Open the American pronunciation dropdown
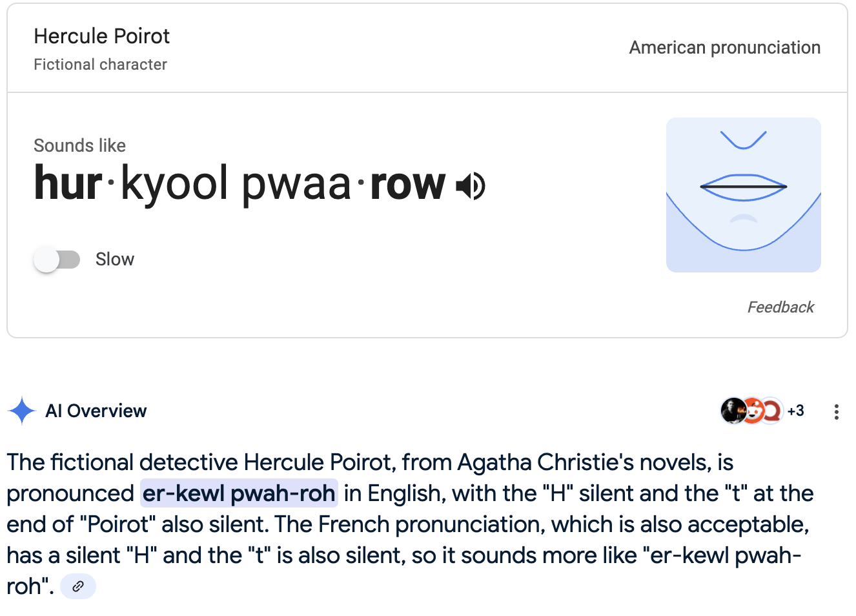 pyautogui.click(x=724, y=48)
